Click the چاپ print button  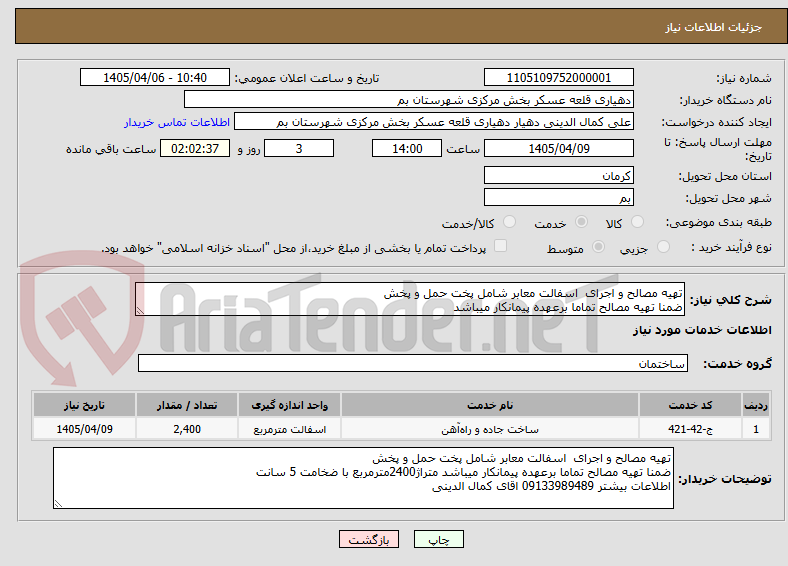(439, 539)
